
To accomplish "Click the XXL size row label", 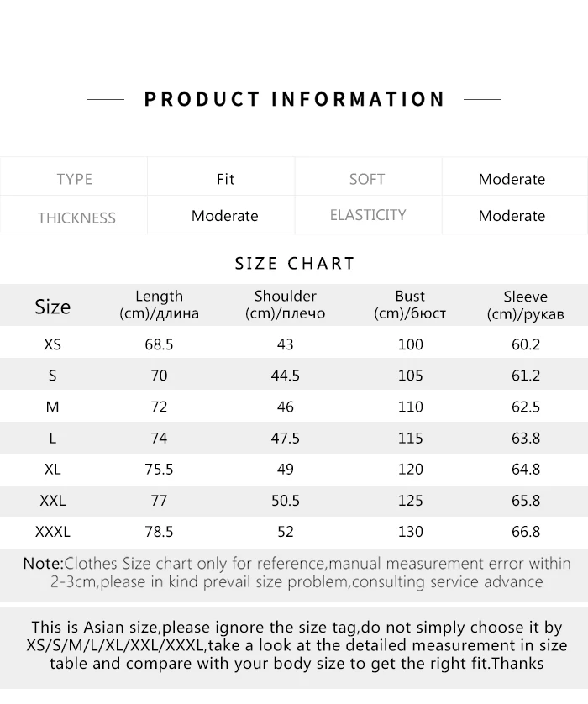I will (53, 500).
